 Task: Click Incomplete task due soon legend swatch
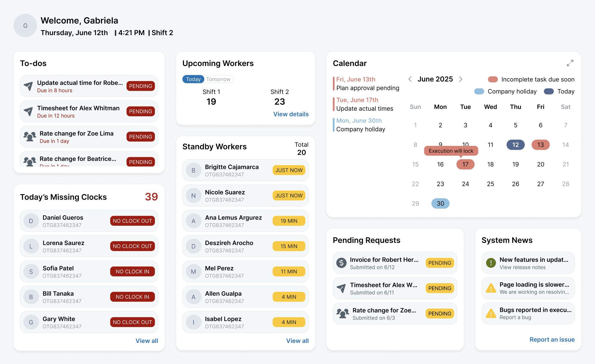(493, 79)
